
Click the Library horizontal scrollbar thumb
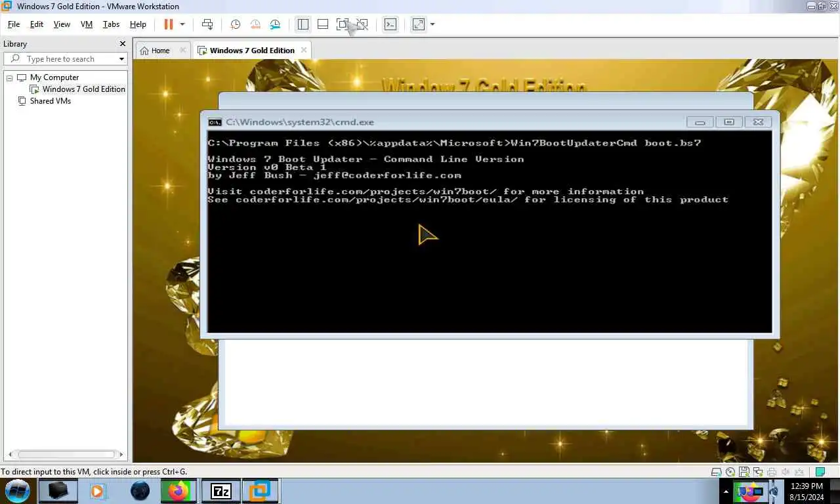[x=66, y=454]
